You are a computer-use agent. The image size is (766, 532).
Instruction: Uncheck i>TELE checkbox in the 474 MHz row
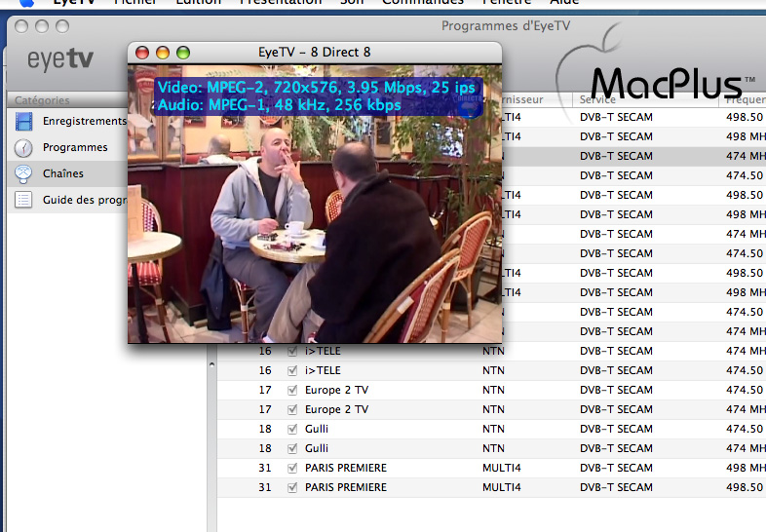click(292, 351)
